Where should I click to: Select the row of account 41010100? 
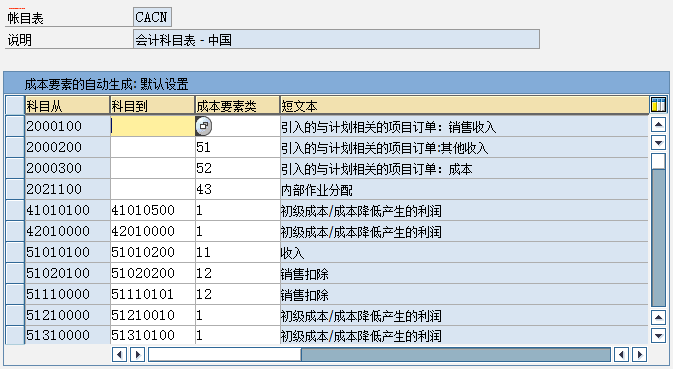pos(15,210)
